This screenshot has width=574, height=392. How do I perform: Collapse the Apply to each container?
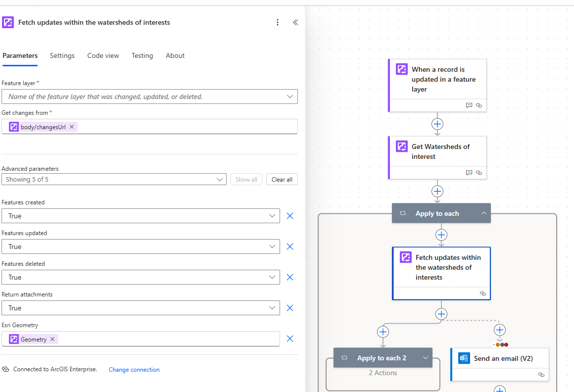483,213
